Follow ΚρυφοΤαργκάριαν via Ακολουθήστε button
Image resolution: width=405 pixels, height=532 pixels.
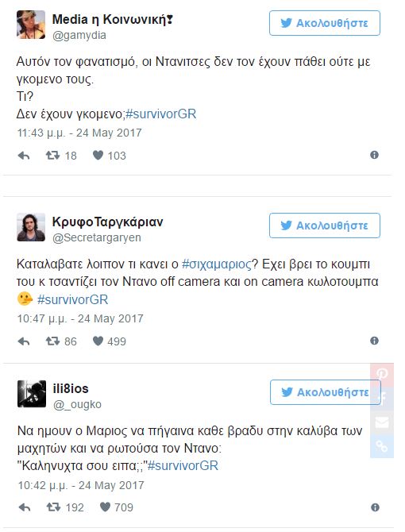(x=325, y=226)
